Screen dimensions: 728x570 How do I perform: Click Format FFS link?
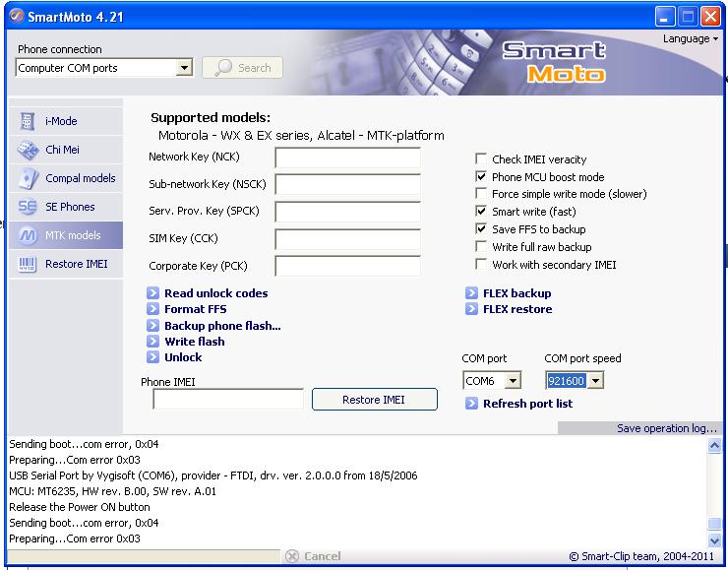click(x=196, y=309)
